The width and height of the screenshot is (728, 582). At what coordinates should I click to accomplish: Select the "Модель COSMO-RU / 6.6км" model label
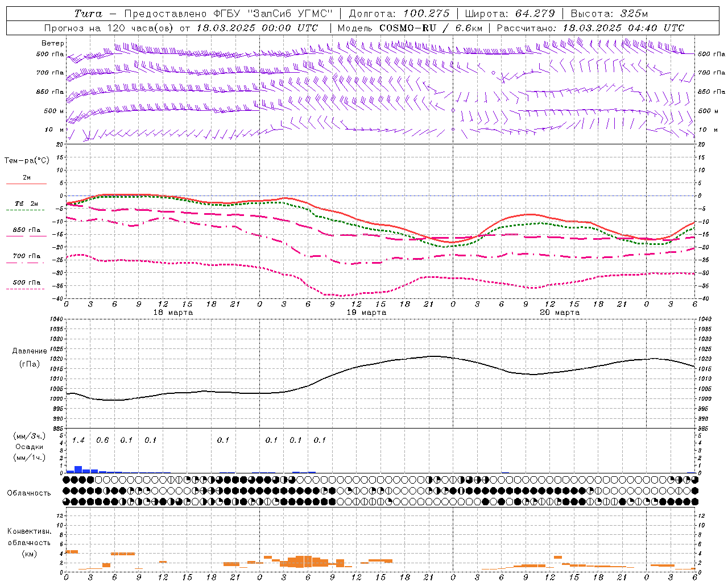pyautogui.click(x=409, y=28)
